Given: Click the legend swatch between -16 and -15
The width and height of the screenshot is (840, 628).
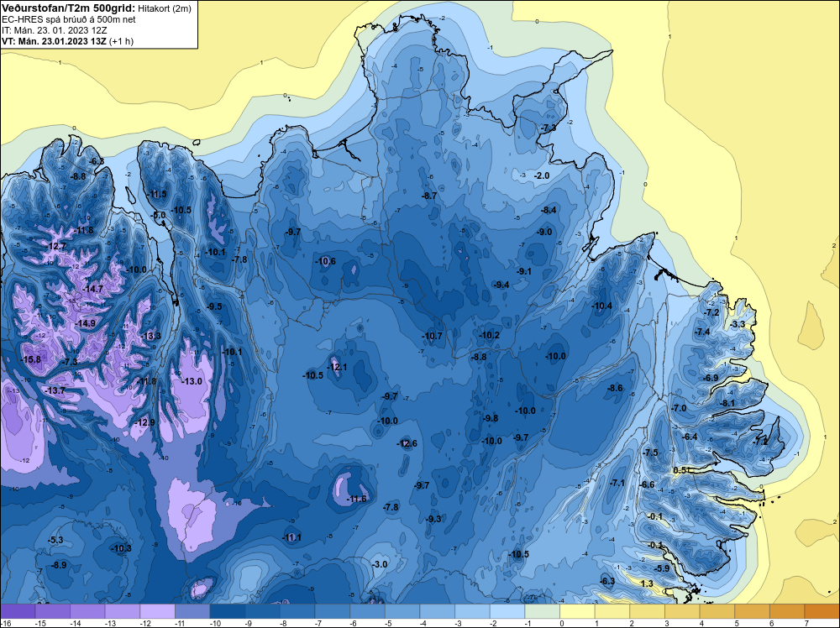Looking at the screenshot, I should (x=18, y=611).
